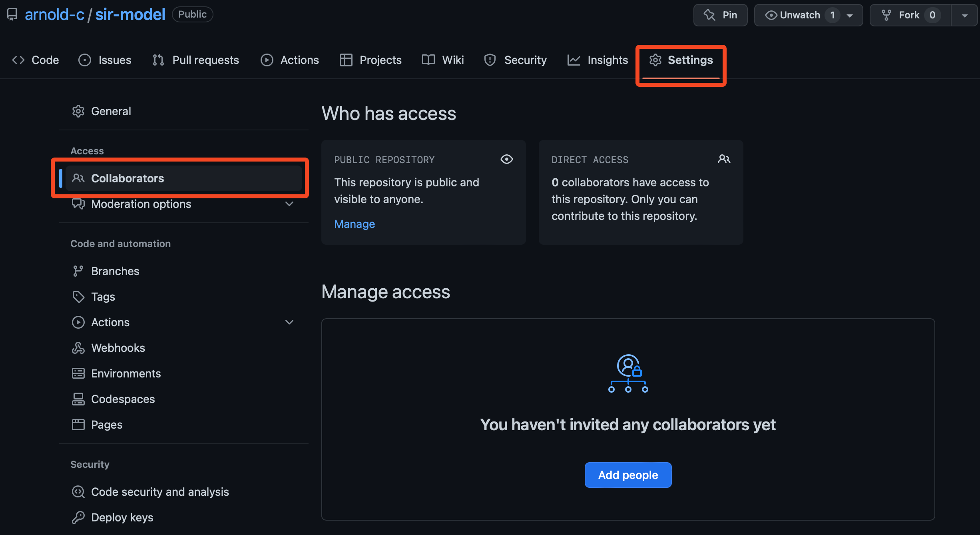Click the Webhooks icon in sidebar
980x535 pixels.
click(x=78, y=348)
